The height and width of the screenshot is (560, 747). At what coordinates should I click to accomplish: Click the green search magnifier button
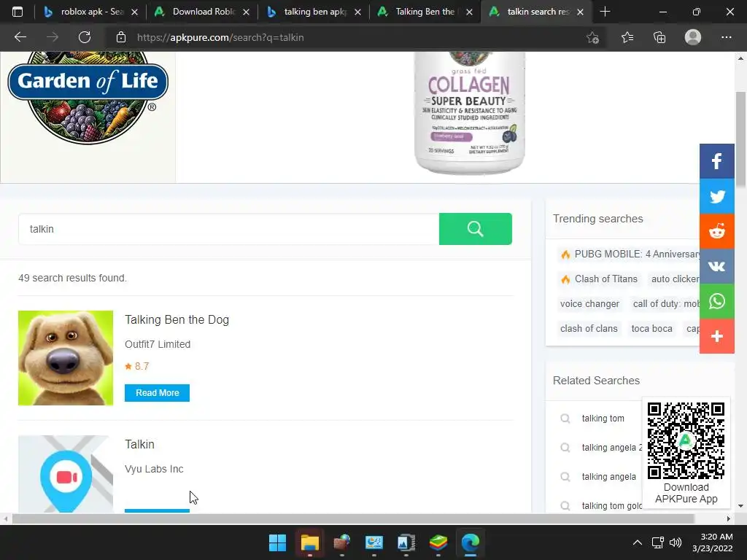(x=476, y=229)
